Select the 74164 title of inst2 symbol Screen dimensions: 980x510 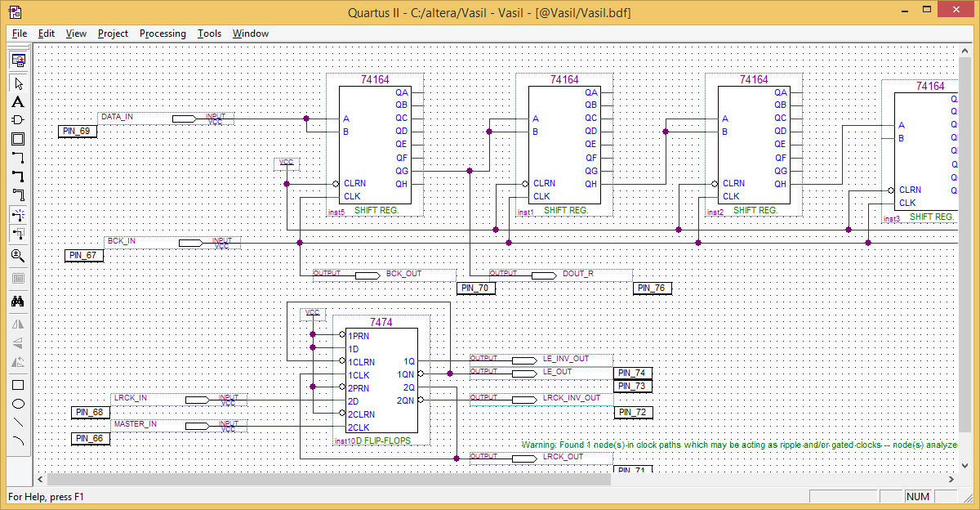pyautogui.click(x=754, y=80)
